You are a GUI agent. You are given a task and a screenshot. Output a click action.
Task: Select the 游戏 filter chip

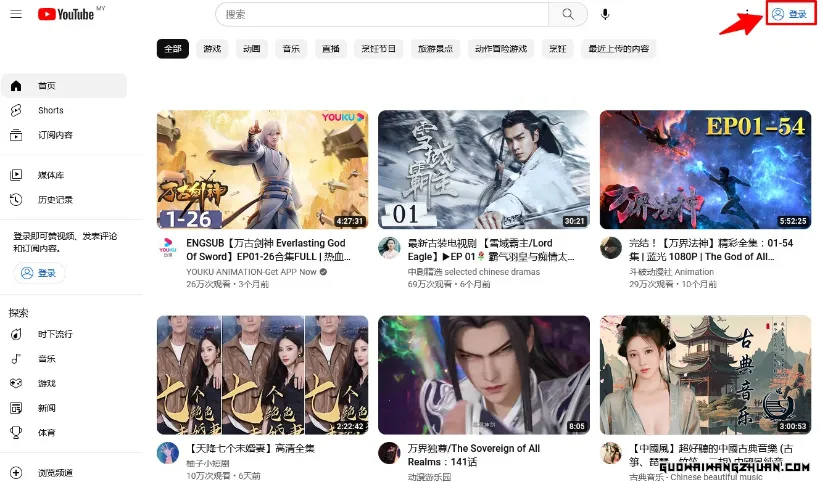point(212,49)
